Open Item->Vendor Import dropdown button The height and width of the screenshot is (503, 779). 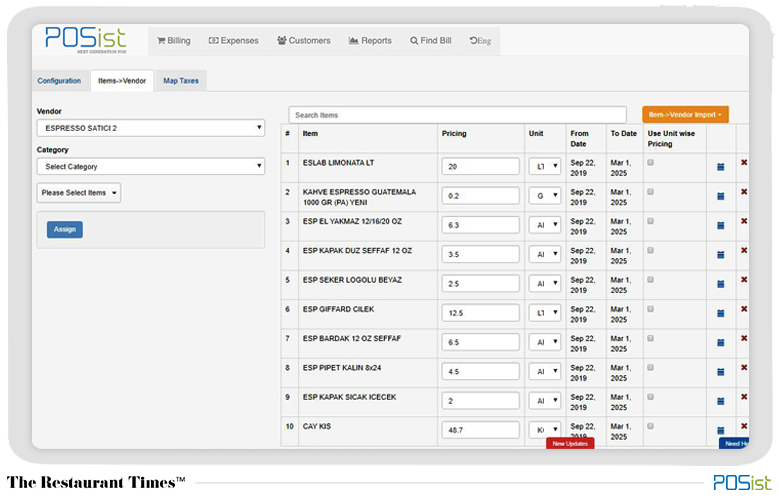point(685,115)
